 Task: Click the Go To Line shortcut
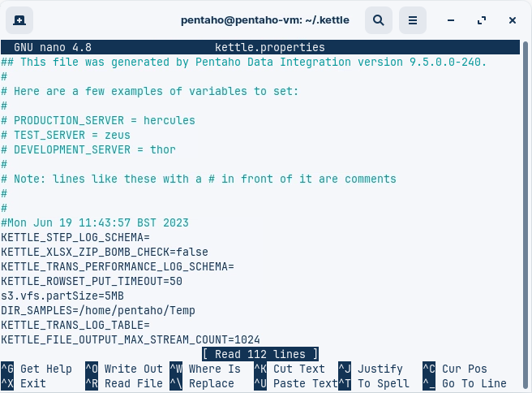click(x=474, y=383)
